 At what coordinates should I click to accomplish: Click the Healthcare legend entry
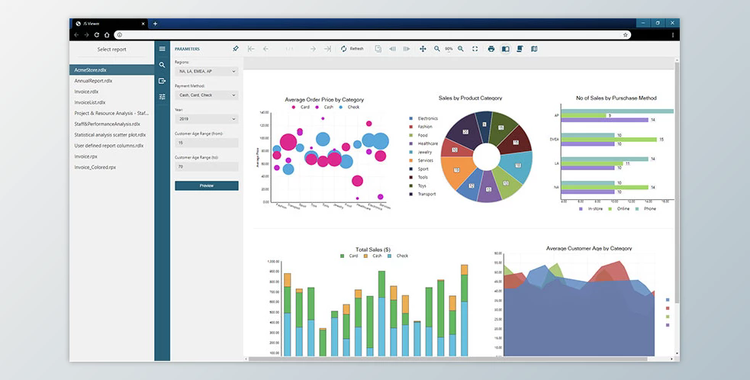pyautogui.click(x=424, y=144)
